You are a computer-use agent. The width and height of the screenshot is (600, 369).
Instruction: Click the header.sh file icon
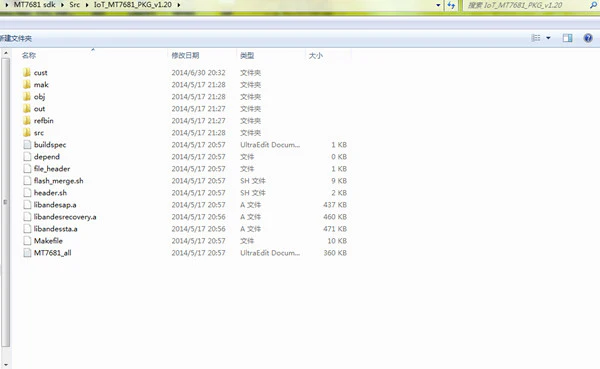[x=27, y=193]
